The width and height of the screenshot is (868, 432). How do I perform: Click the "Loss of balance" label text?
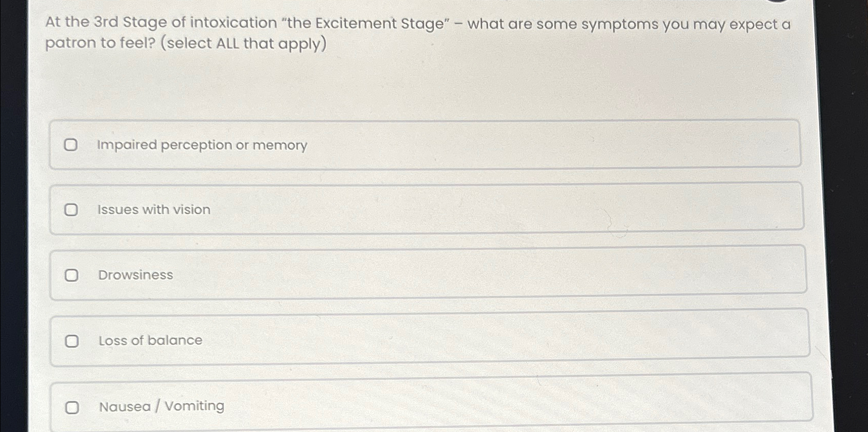150,340
